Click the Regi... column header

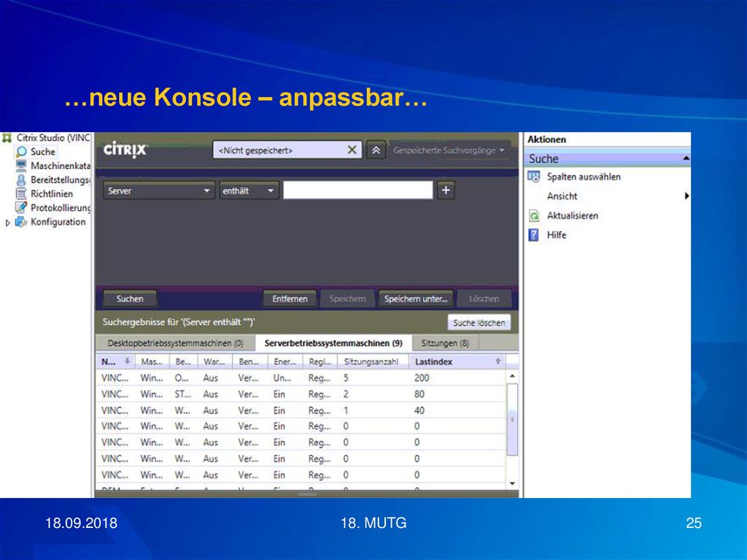[x=320, y=362]
